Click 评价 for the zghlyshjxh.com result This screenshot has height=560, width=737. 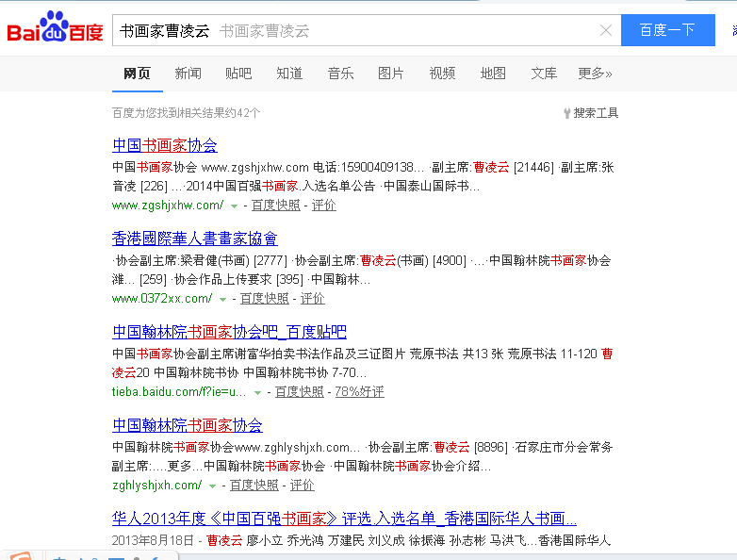coord(303,486)
